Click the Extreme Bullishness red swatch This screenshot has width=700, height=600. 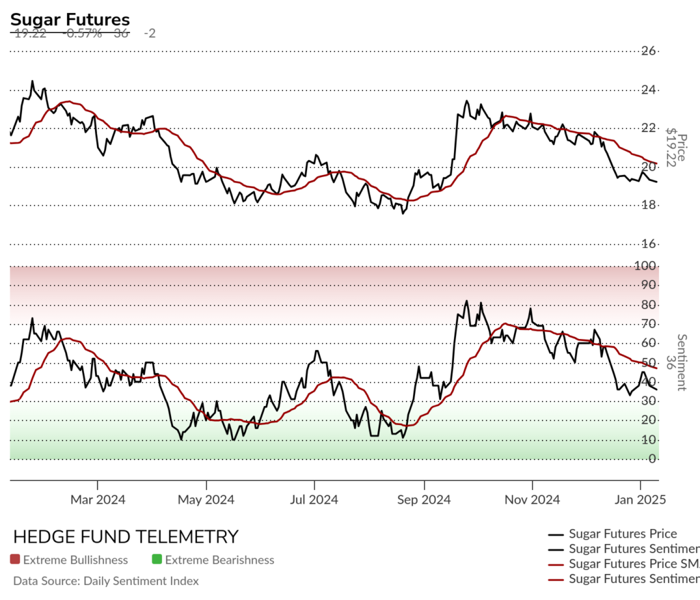[x=15, y=560]
